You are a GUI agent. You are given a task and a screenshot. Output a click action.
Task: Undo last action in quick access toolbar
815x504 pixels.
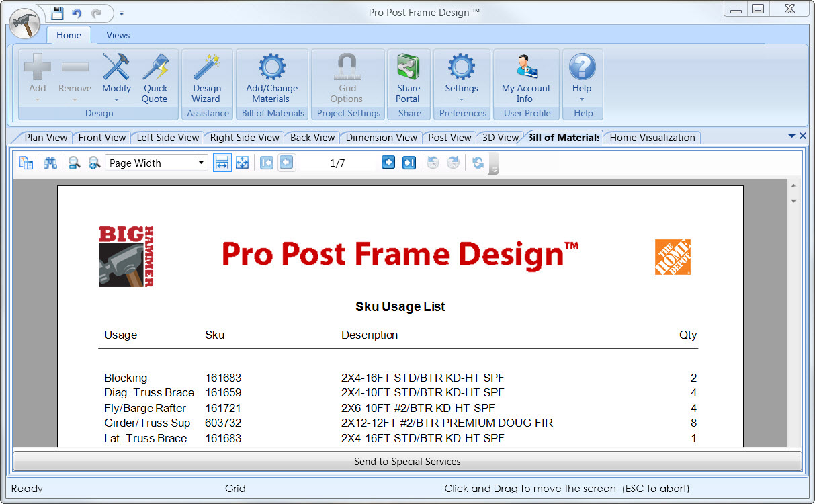77,13
